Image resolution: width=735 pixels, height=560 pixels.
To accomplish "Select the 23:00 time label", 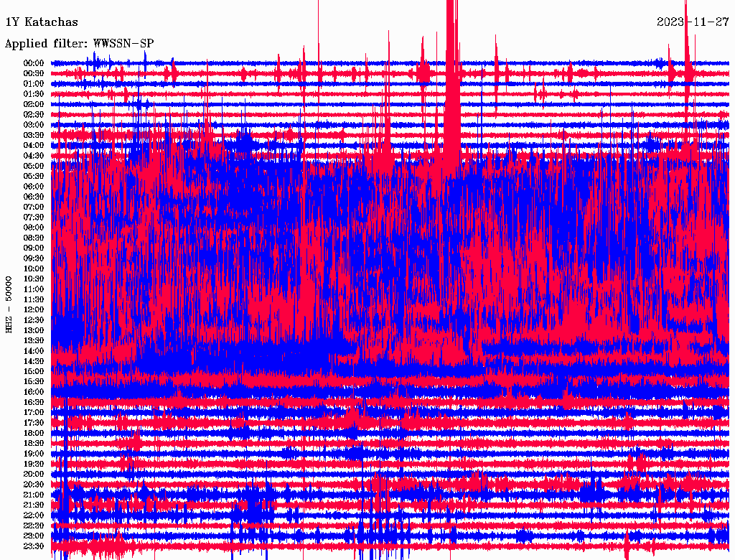I will (x=34, y=536).
